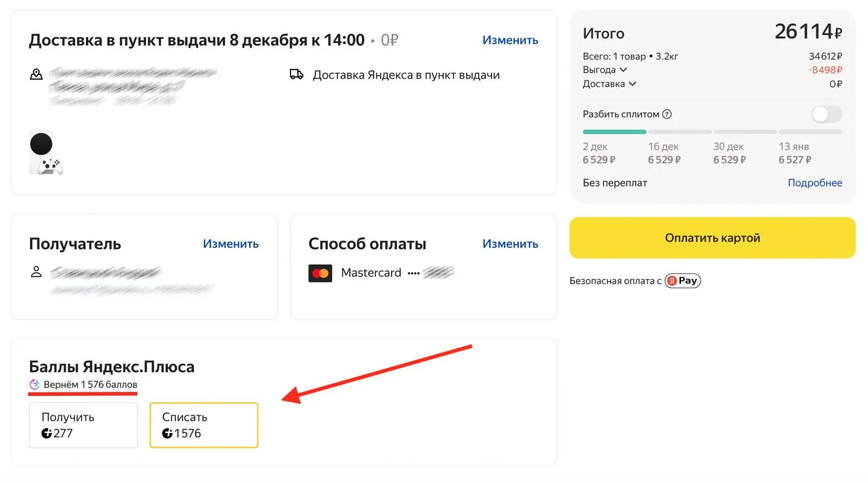
Task: Click the Mastercard logo icon
Action: pyautogui.click(x=320, y=273)
